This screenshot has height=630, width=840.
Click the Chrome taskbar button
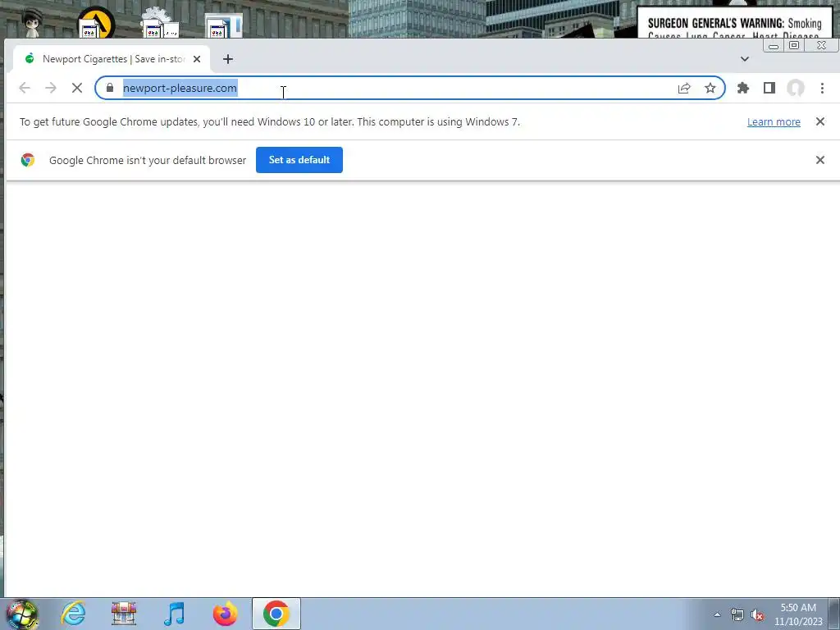(276, 614)
